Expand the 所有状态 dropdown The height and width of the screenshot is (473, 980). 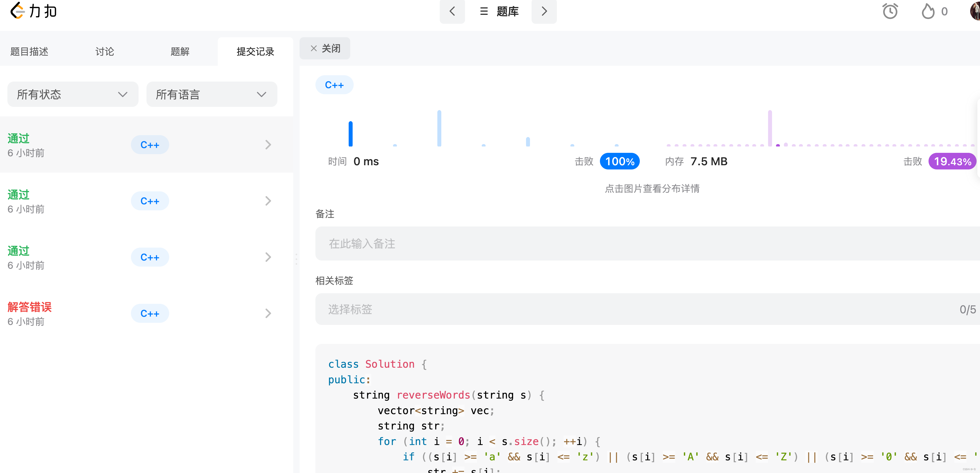(x=73, y=94)
